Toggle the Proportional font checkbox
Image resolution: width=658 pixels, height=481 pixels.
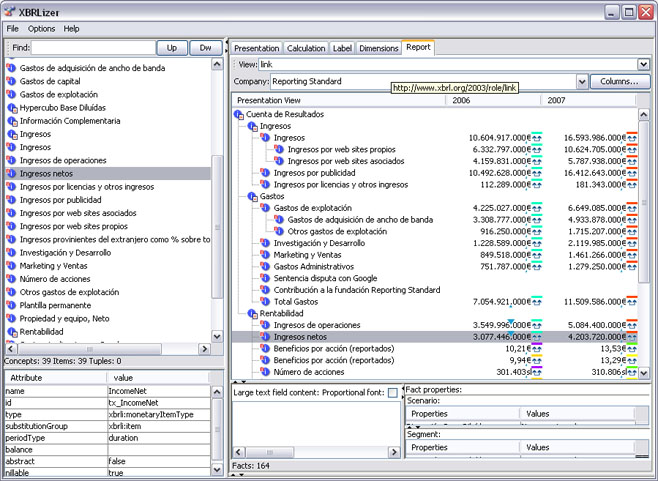393,393
